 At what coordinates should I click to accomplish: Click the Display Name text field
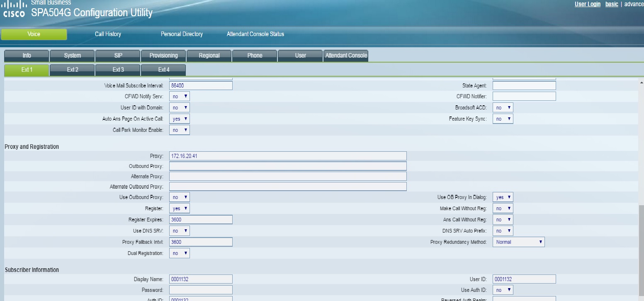point(201,279)
